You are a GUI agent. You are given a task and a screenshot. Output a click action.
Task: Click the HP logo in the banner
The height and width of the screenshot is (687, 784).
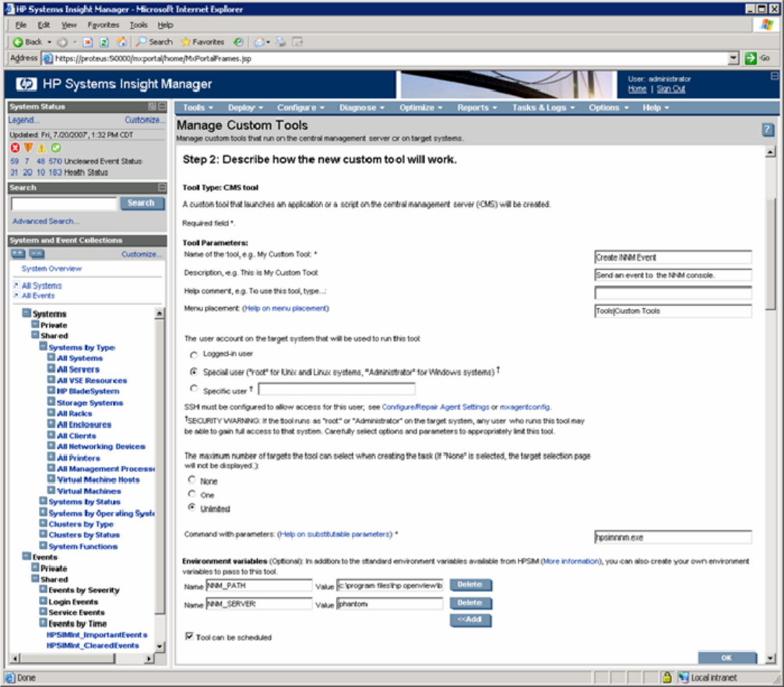point(26,84)
